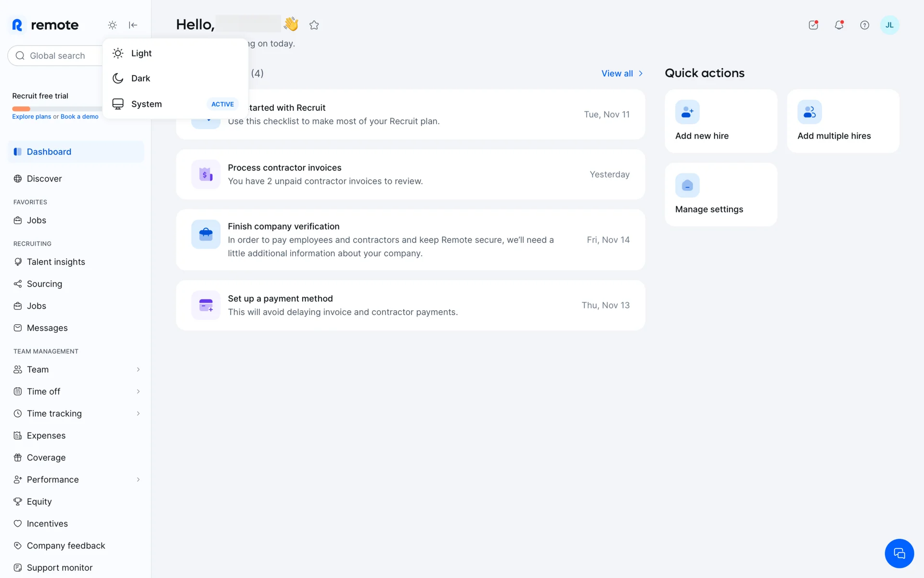
Task: Go to Sourcing in the sidebar
Action: point(44,284)
